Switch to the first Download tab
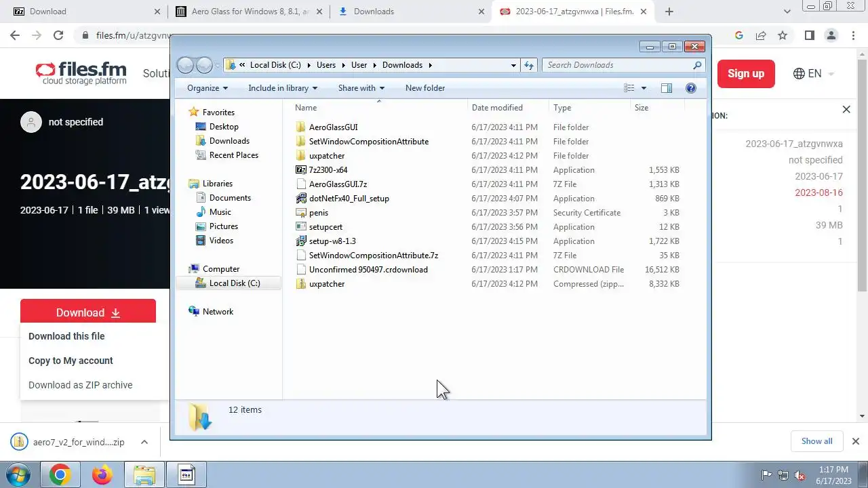868x488 pixels. click(x=87, y=12)
